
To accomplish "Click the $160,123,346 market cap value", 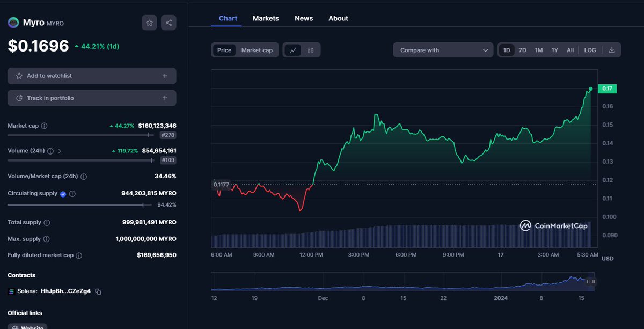I will coord(157,126).
